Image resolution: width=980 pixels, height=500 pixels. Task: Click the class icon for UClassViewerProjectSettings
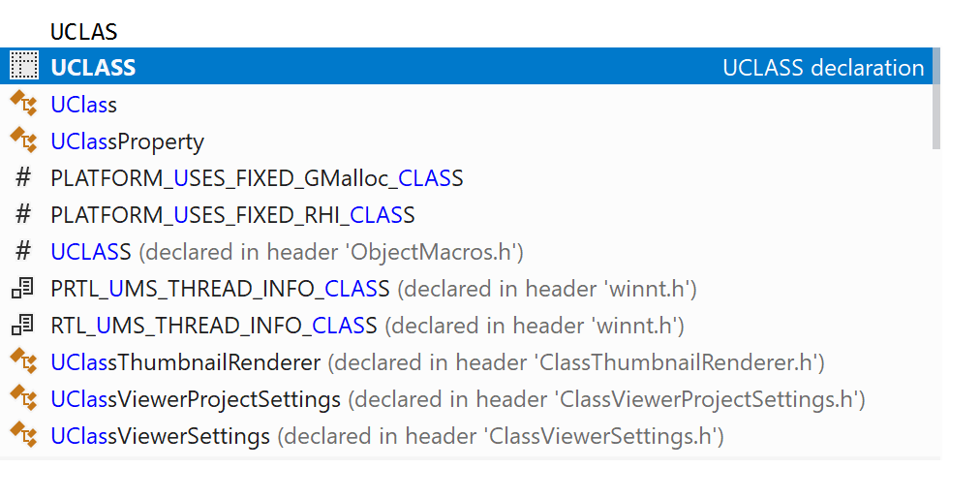[24, 398]
